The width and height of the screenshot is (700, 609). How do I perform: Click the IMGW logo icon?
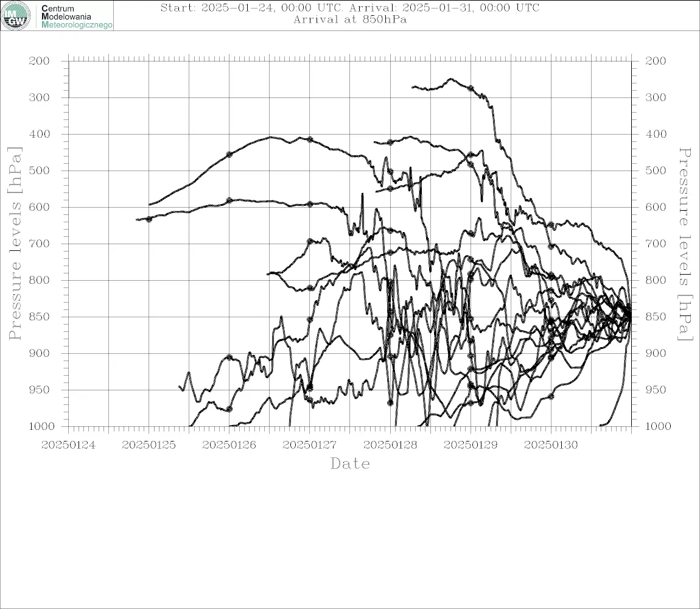[16, 16]
